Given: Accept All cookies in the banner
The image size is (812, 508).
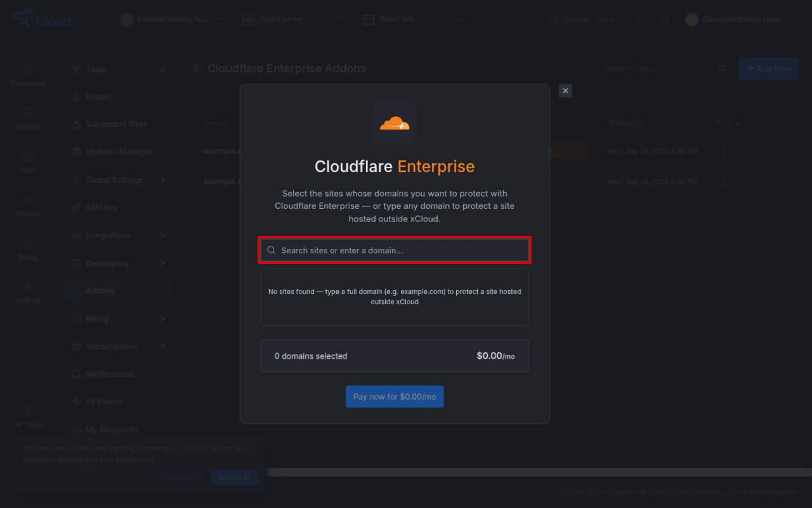Looking at the screenshot, I should coord(235,478).
